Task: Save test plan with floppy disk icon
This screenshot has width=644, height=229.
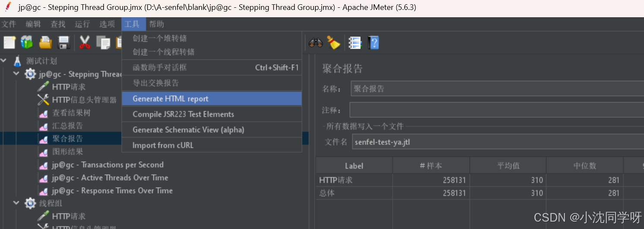Action: click(64, 42)
